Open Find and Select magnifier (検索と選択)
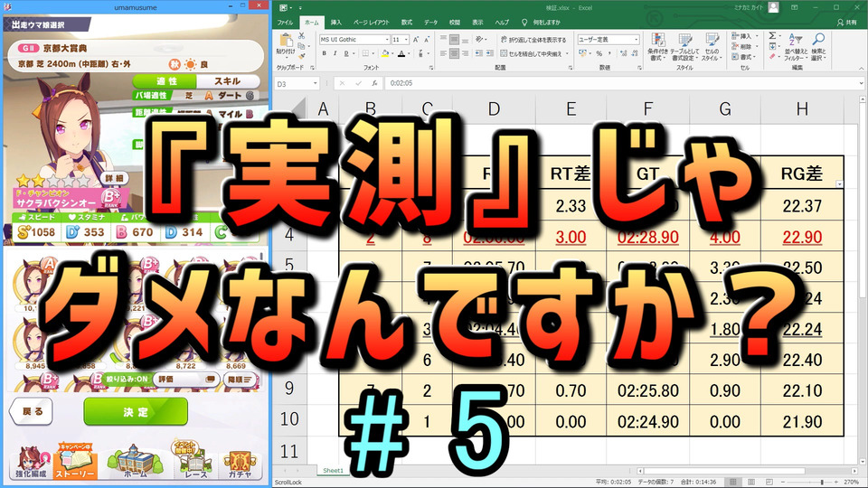Screen dimensions: 868x488 click(818, 46)
